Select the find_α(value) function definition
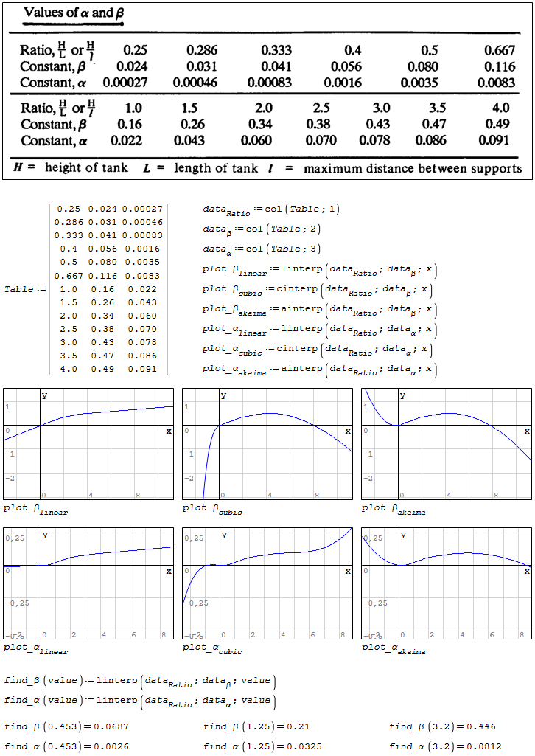 [x=140, y=701]
